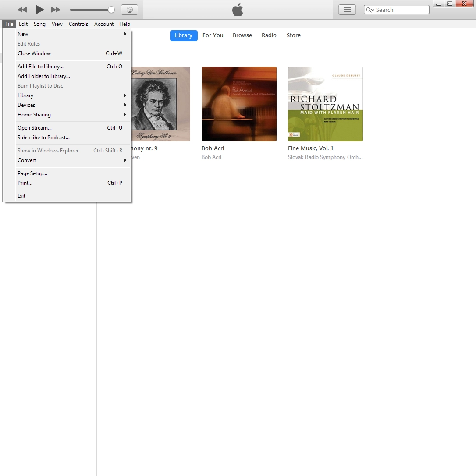Open the AirPlay output menu
The image size is (476, 476).
[x=129, y=10]
